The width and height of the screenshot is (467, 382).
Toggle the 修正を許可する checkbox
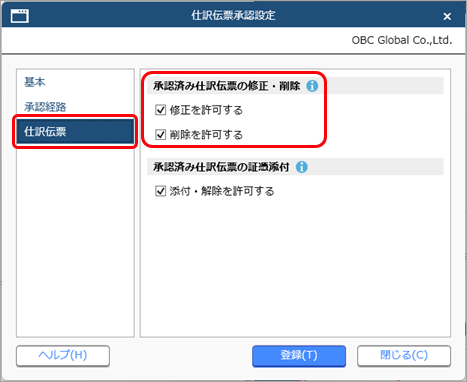[161, 110]
